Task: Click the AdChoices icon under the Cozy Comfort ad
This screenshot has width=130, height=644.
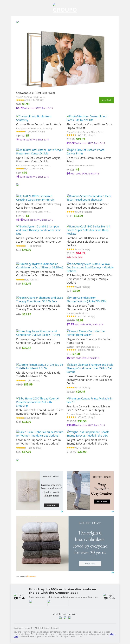Action: (x=112, y=511)
